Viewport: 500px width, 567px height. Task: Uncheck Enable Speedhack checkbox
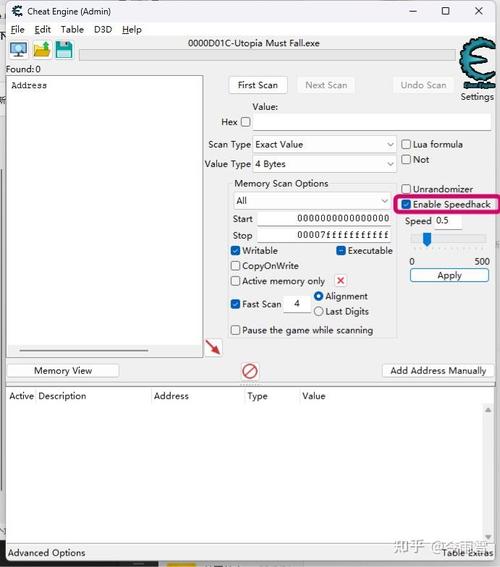coord(406,204)
